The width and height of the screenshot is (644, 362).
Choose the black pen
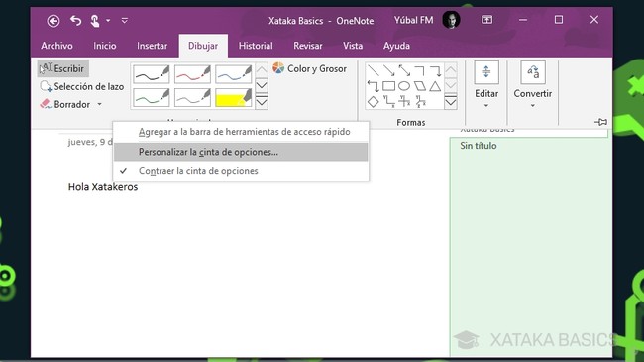click(152, 74)
